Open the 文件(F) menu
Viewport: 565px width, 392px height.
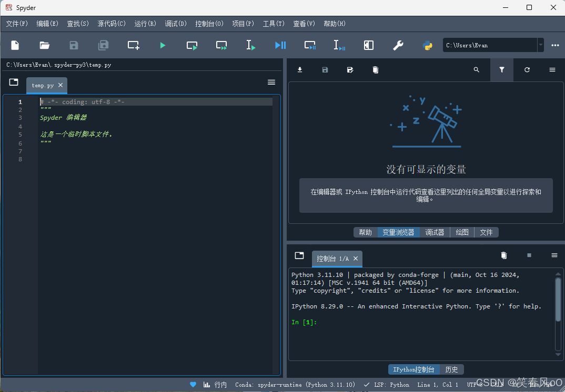coord(17,24)
